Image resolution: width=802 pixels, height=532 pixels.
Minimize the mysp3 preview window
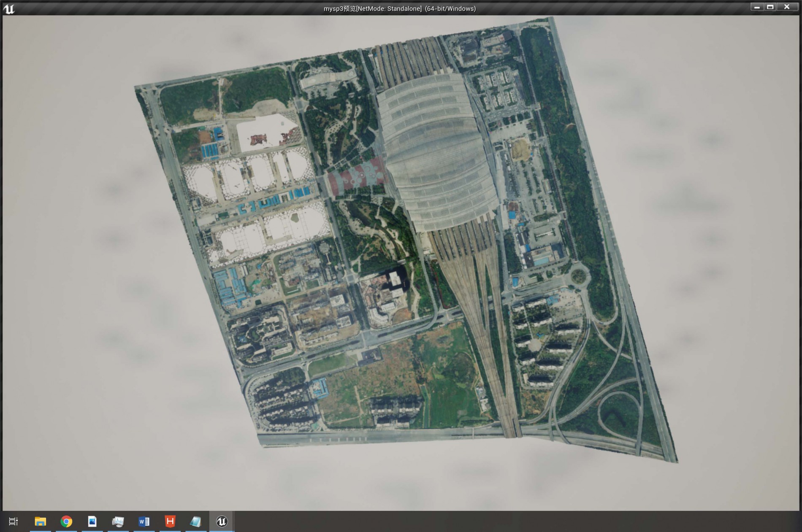click(757, 7)
